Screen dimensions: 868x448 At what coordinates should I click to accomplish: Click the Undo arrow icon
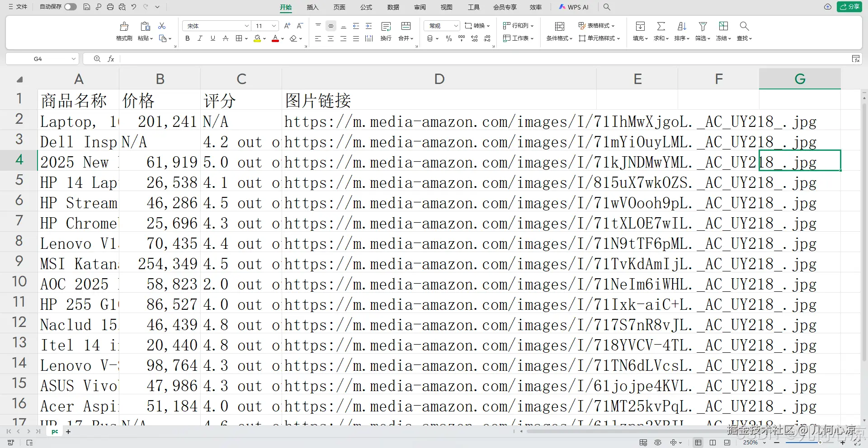coord(134,7)
